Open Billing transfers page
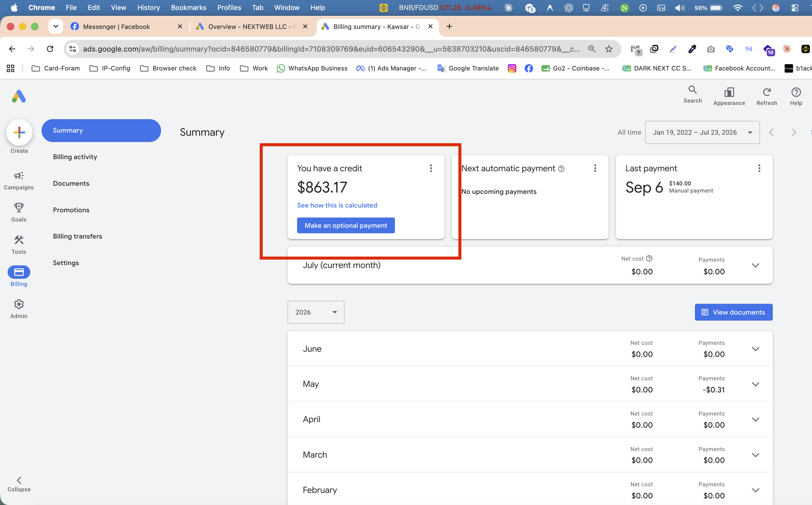 coord(78,236)
